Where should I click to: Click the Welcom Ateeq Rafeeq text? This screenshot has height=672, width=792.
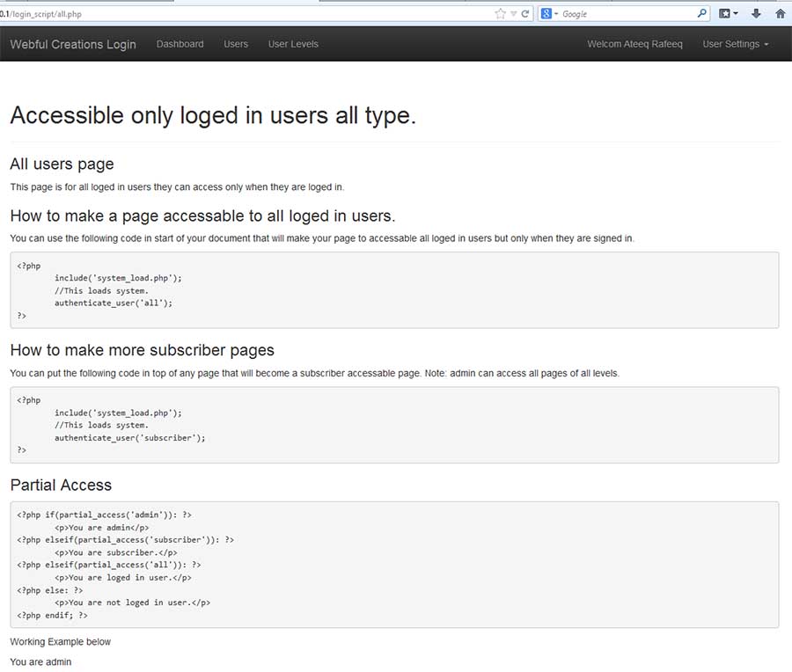[634, 44]
